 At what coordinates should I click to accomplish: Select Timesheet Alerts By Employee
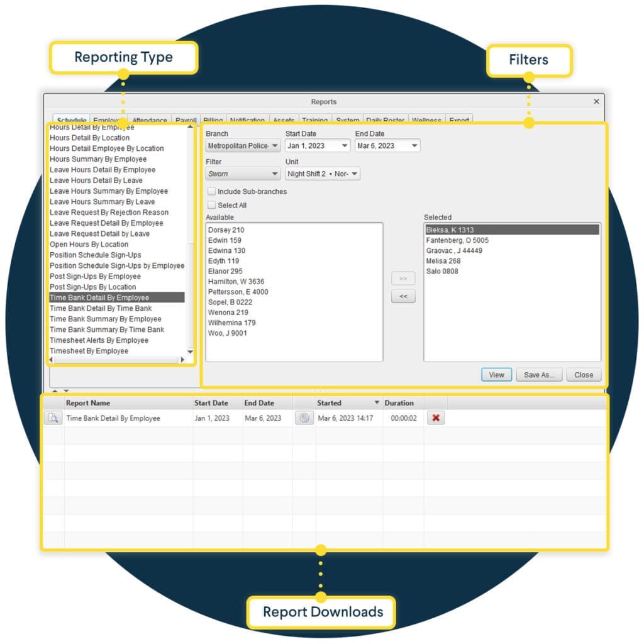(x=99, y=340)
